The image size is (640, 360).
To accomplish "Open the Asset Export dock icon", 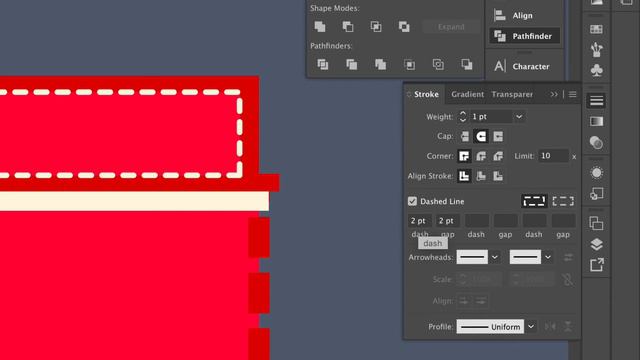I will 596,265.
